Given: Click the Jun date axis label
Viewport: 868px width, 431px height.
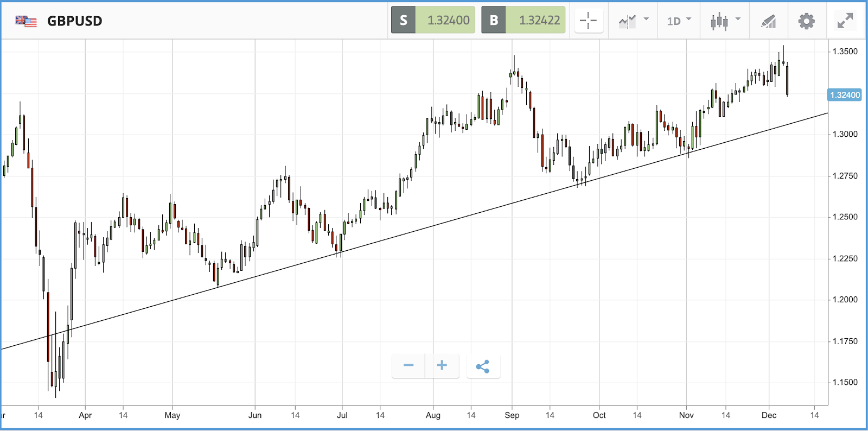Looking at the screenshot, I should tap(255, 415).
